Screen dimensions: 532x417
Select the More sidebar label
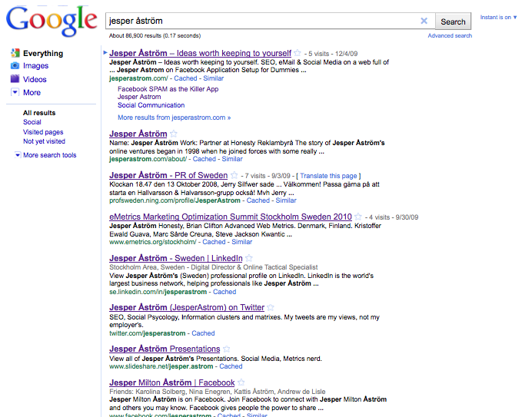(32, 93)
